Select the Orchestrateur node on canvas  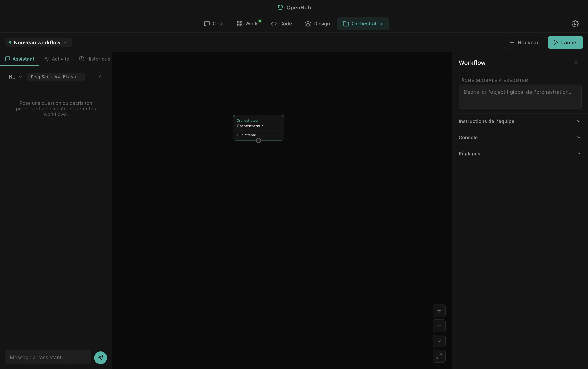pyautogui.click(x=258, y=127)
